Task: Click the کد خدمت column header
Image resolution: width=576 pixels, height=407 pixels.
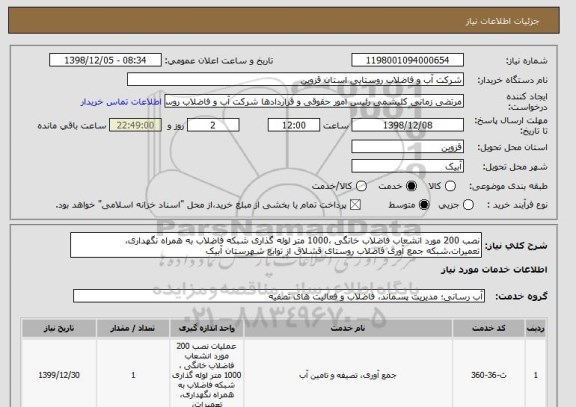Action: (x=489, y=328)
